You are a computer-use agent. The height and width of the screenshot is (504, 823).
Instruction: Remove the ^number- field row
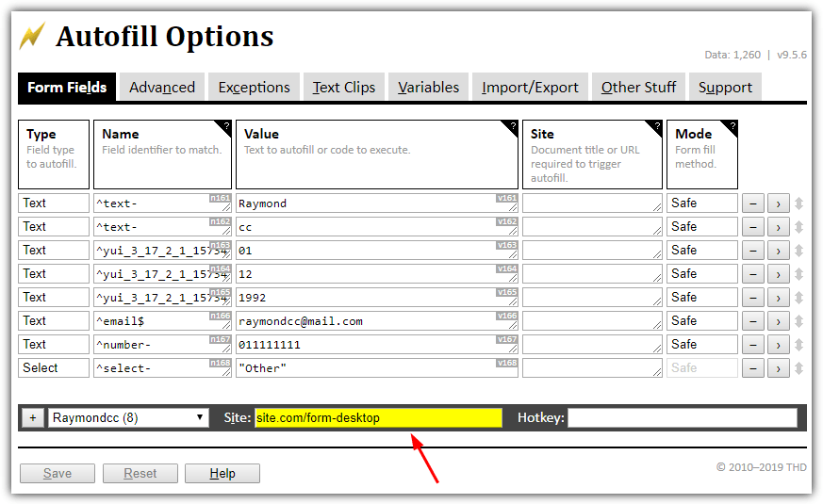[x=752, y=345]
